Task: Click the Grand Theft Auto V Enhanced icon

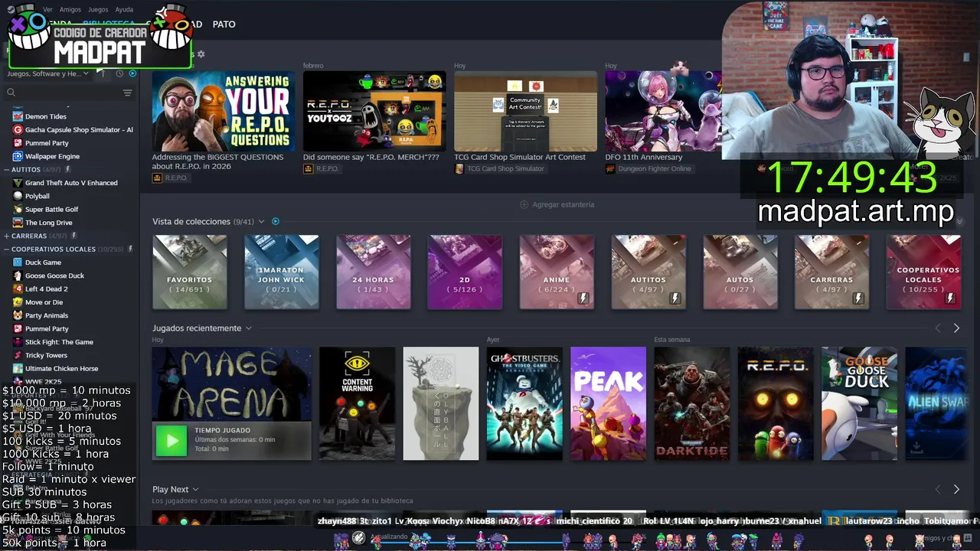Action: tap(18, 183)
